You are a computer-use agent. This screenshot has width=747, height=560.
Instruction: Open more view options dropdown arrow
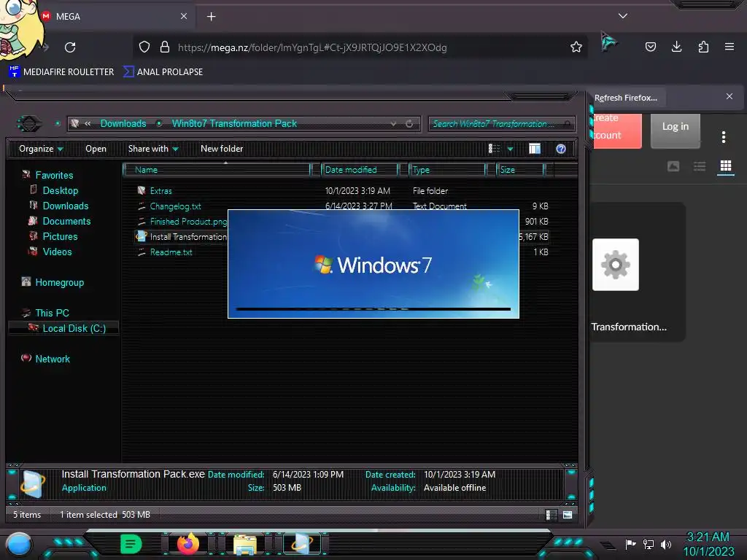click(510, 149)
